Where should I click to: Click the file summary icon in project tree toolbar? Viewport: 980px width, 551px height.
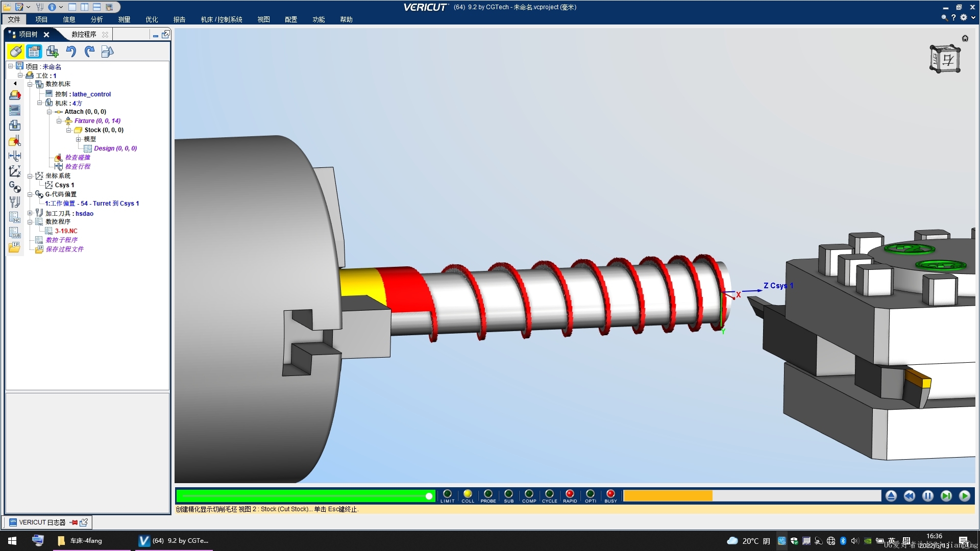click(x=107, y=52)
